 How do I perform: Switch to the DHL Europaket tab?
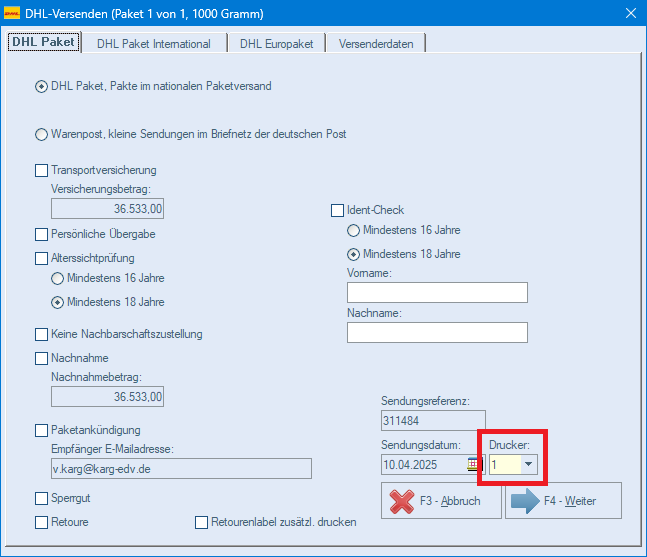pos(276,44)
